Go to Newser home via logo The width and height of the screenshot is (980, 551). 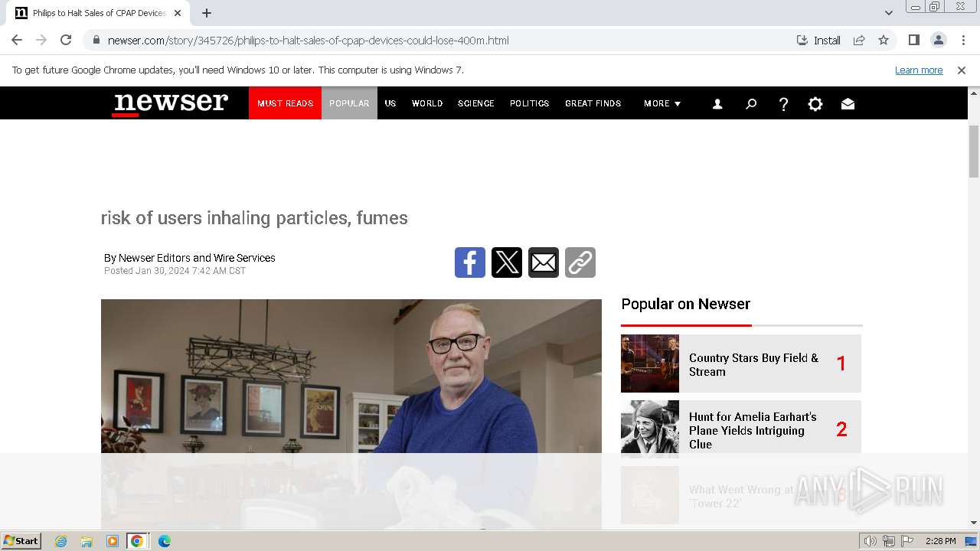pyautogui.click(x=170, y=103)
